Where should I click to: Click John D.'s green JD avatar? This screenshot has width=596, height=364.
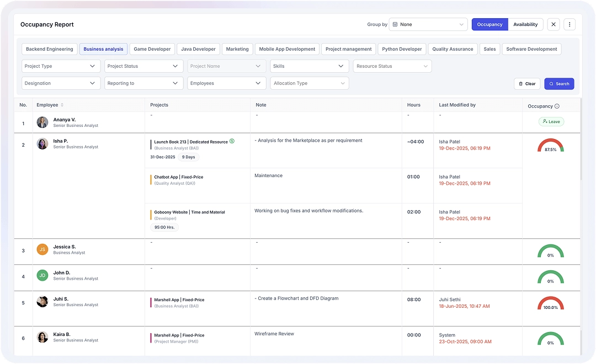pyautogui.click(x=42, y=275)
